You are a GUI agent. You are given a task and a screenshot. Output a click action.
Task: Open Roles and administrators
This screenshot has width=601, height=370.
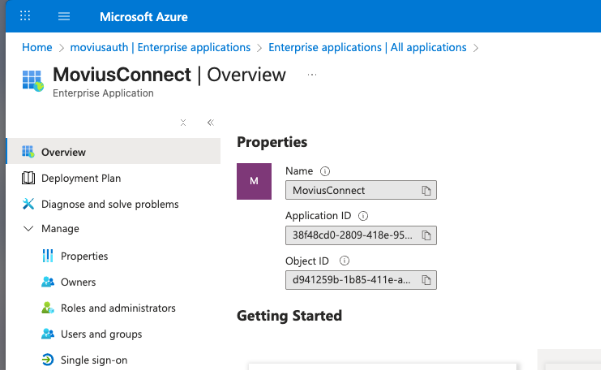(x=118, y=308)
